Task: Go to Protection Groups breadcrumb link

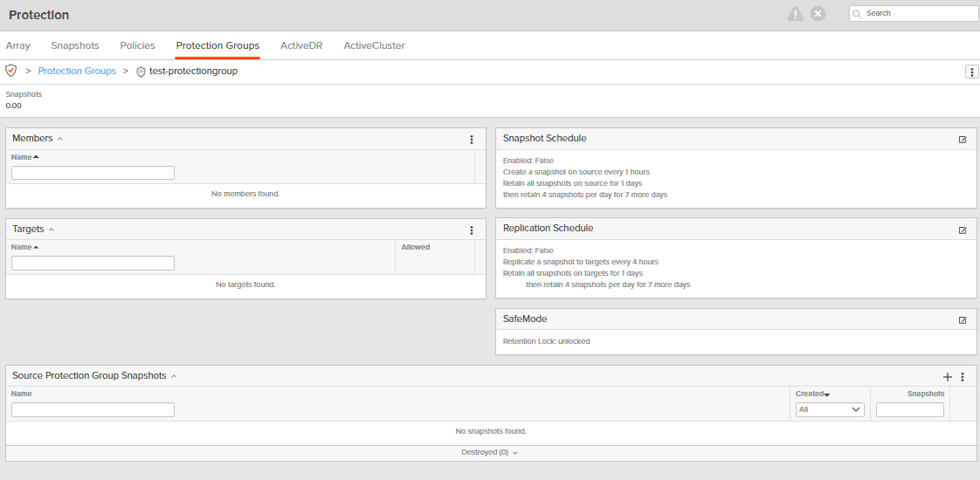Action: pyautogui.click(x=77, y=71)
